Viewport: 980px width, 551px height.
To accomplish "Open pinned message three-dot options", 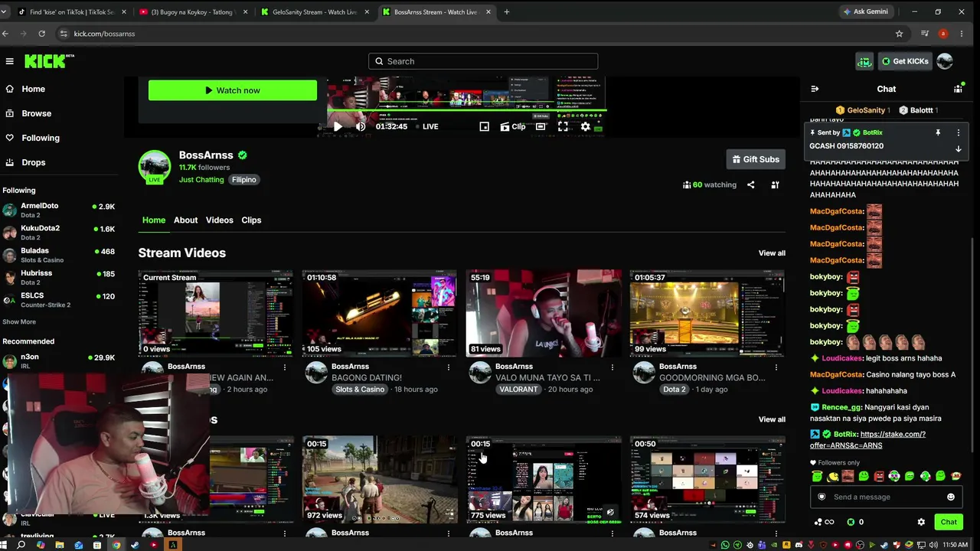I will pyautogui.click(x=958, y=132).
